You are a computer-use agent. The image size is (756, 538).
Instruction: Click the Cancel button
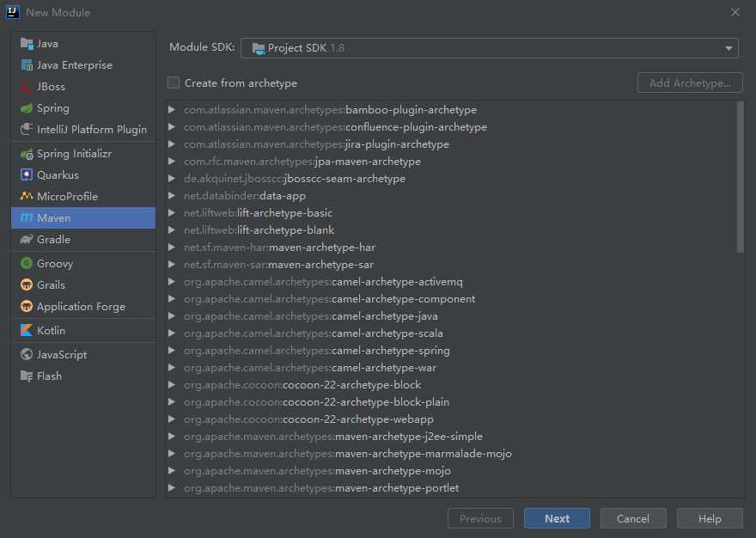pos(633,518)
